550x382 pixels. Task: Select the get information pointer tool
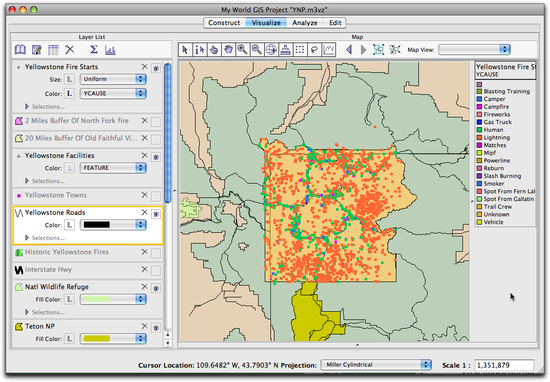(x=200, y=49)
